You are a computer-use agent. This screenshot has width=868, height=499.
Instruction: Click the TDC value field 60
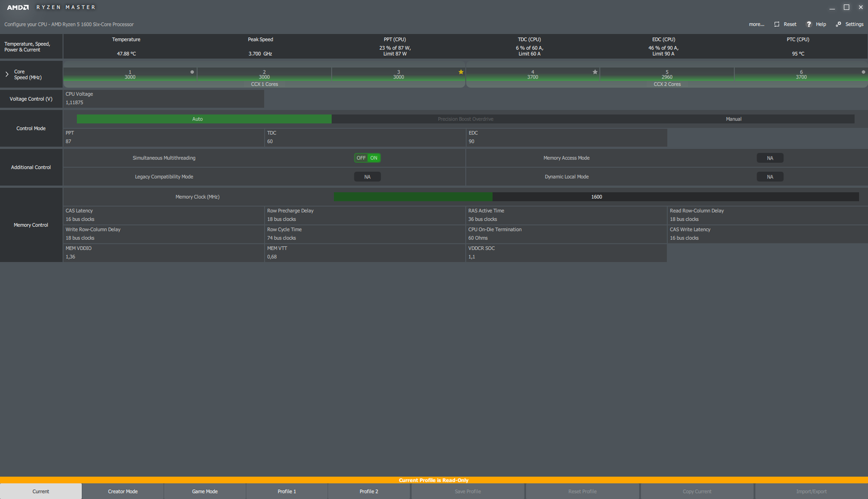[365, 137]
